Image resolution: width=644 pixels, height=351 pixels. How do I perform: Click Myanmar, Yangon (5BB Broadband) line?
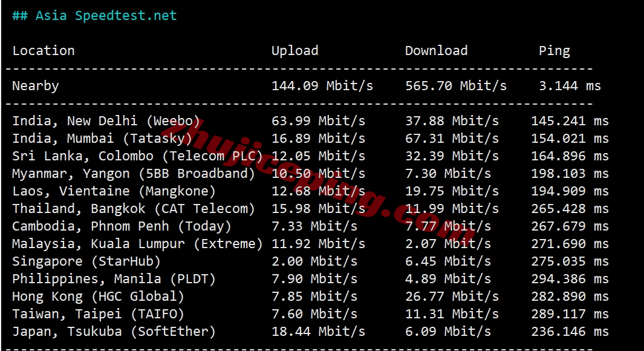click(x=310, y=174)
